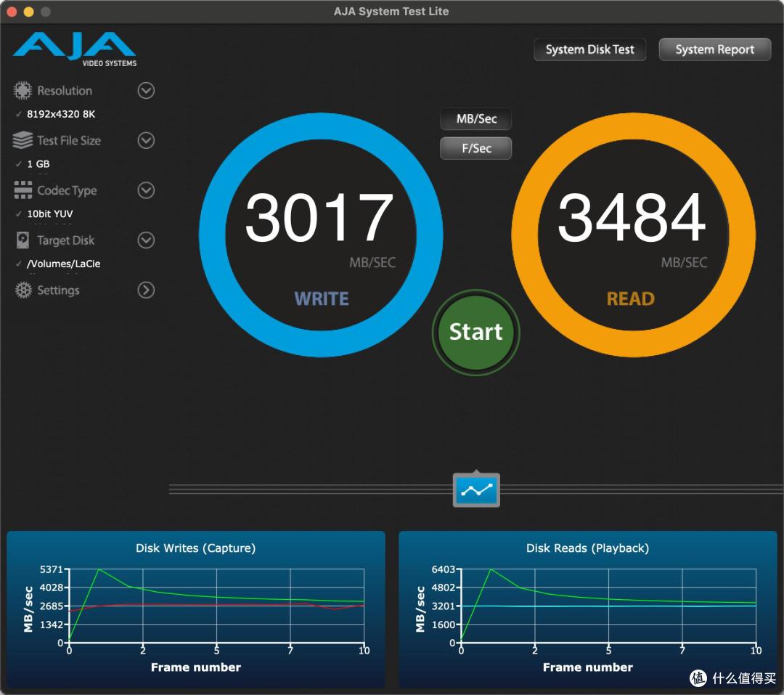Click the Resolution label
The image size is (784, 695).
click(65, 91)
